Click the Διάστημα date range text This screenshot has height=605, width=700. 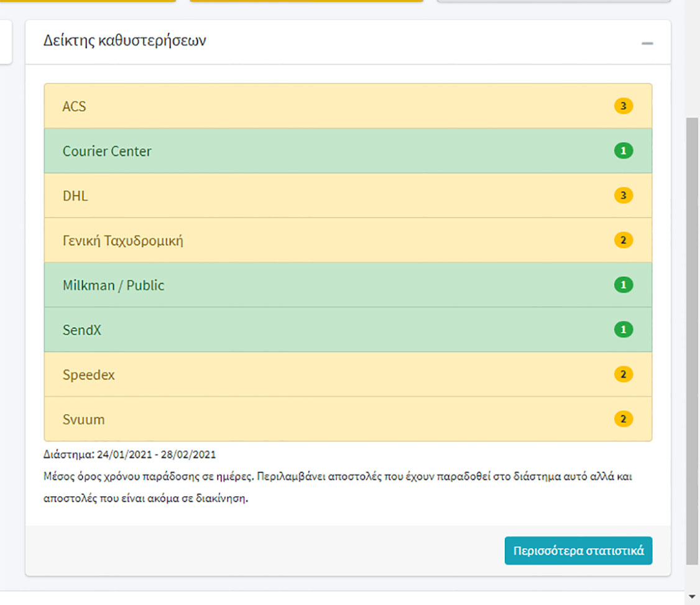[129, 455]
